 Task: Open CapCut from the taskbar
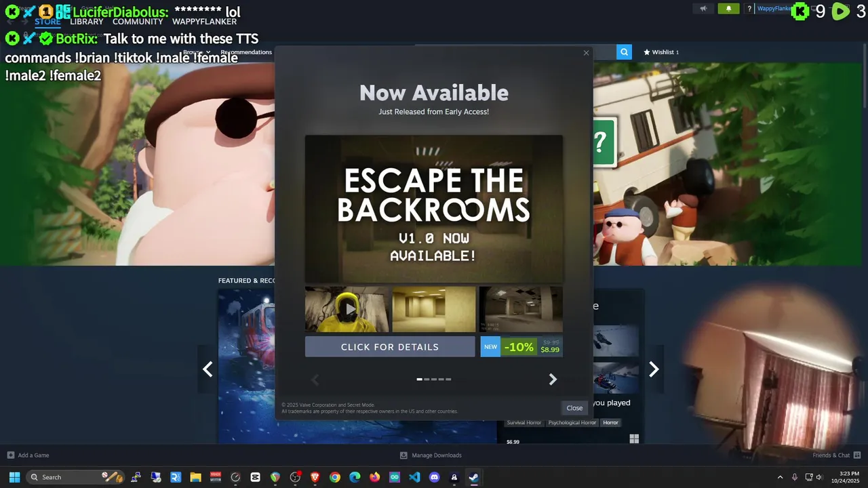click(255, 477)
